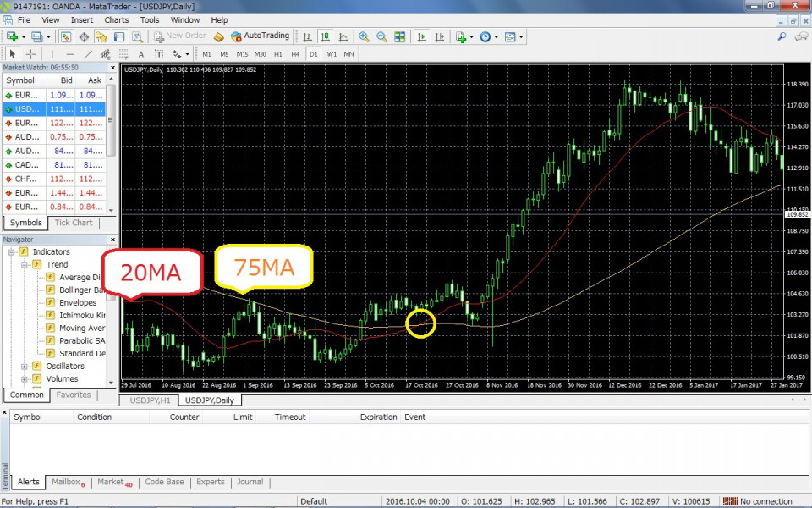The image size is (812, 508).
Task: Open the periodicity clock dropdown arrow
Action: point(497,37)
